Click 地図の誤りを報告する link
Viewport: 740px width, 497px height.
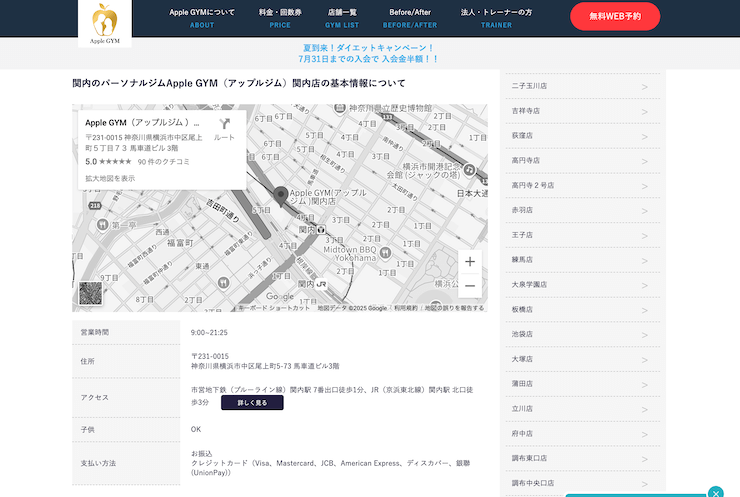454,308
